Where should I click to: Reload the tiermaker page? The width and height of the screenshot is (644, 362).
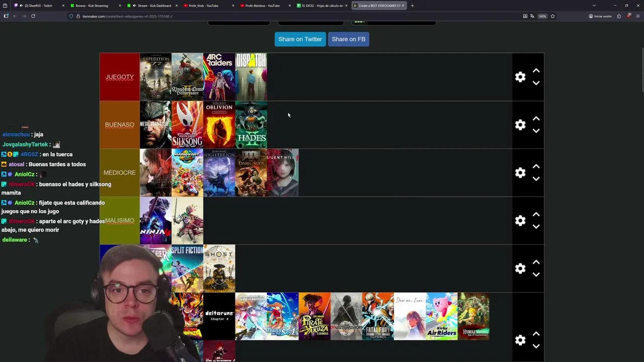pos(33,16)
